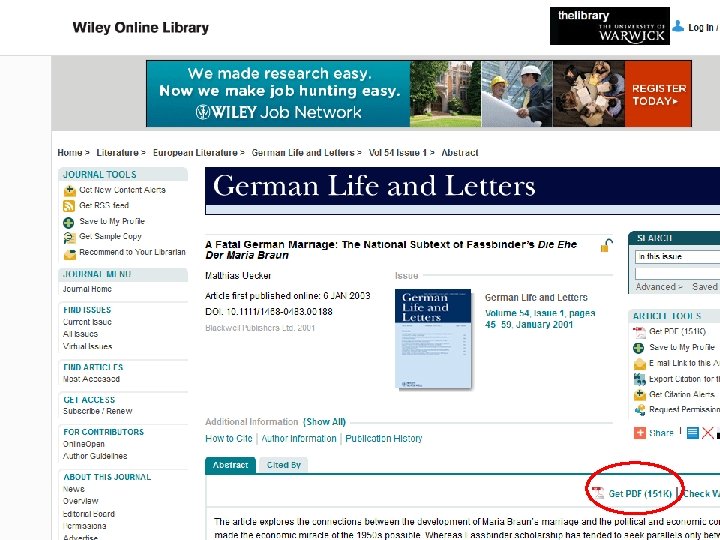Click the E-mail Link envelope icon
Screen dimensions: 720x540
click(x=640, y=364)
